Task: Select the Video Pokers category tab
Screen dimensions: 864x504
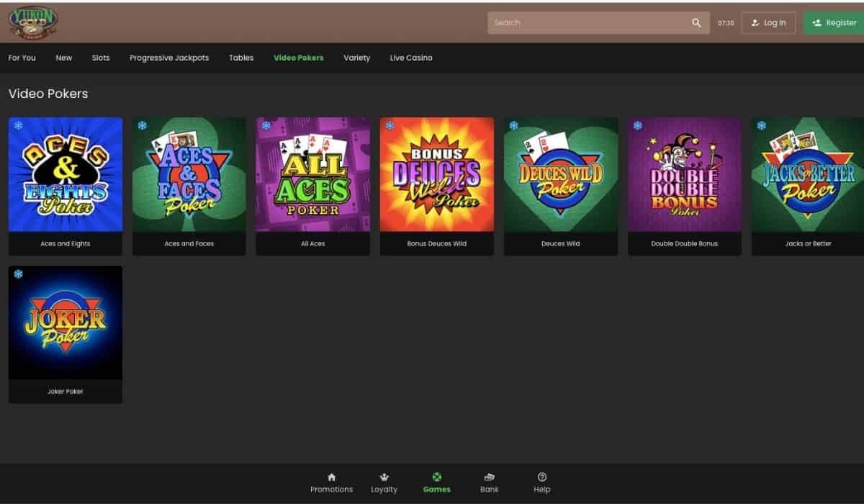Action: pyautogui.click(x=299, y=58)
